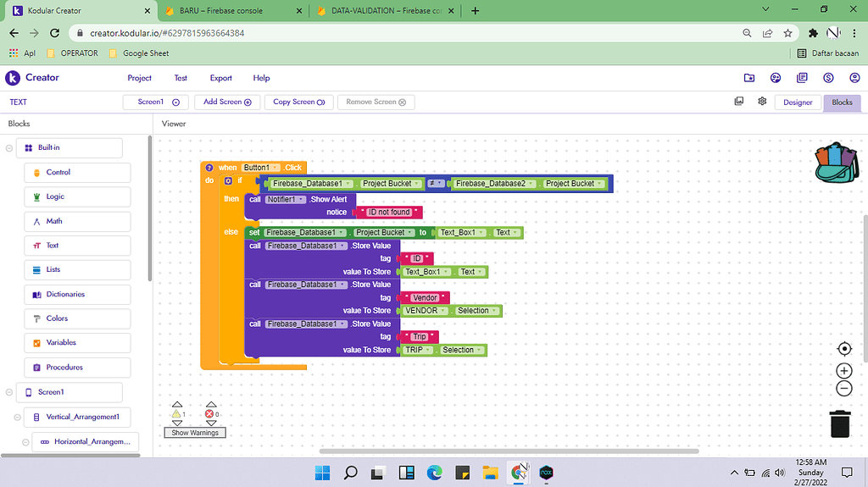The image size is (868, 487).
Task: Toggle the if block mutator gear
Action: 228,181
